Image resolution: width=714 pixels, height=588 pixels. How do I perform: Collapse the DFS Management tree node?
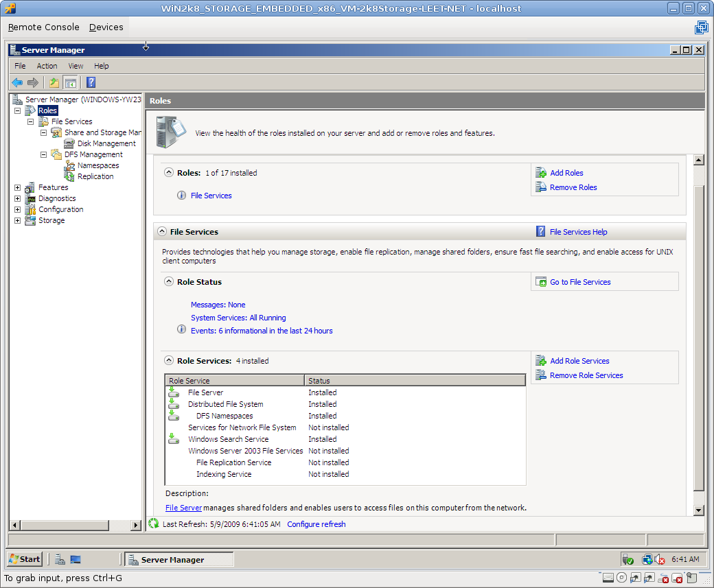[43, 154]
